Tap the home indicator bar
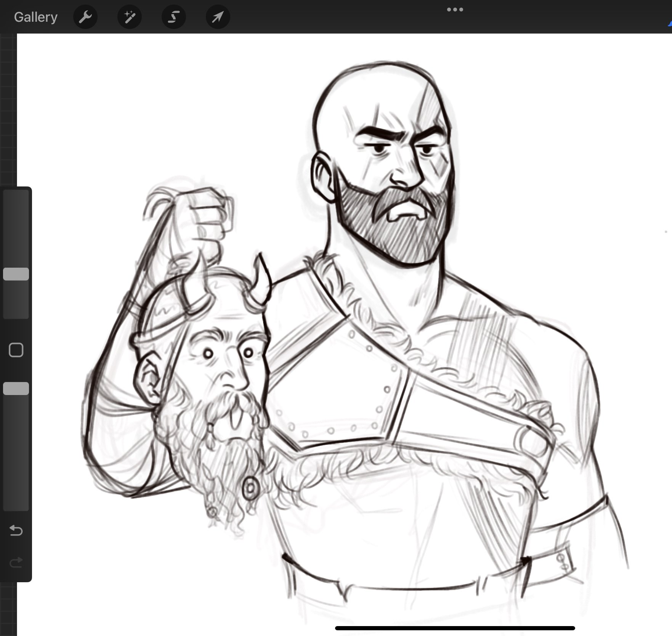This screenshot has width=672, height=636. (x=455, y=628)
